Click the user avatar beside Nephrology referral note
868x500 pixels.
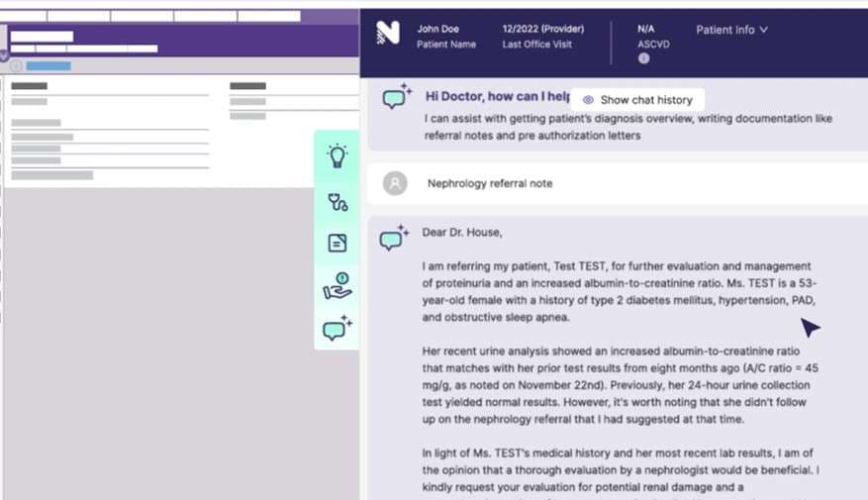pyautogui.click(x=395, y=183)
